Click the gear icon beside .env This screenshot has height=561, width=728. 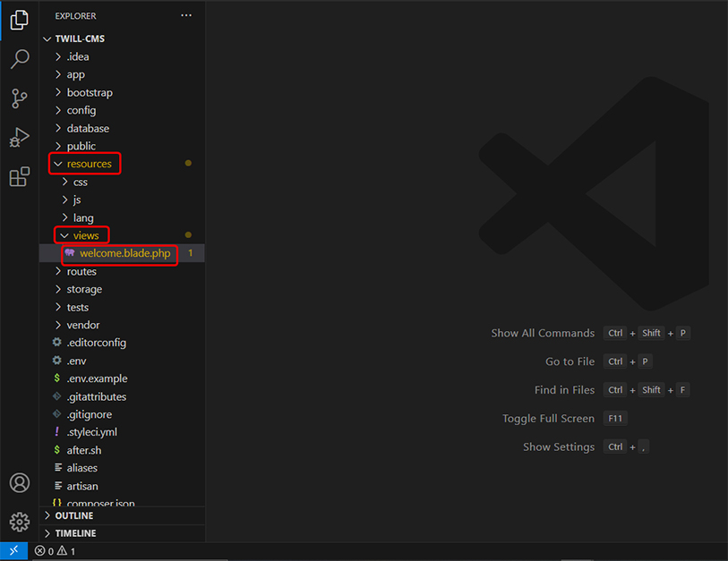coord(56,361)
